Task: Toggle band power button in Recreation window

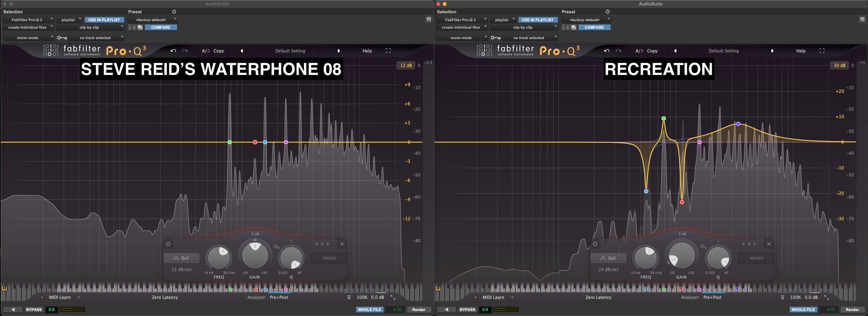Action: point(595,244)
